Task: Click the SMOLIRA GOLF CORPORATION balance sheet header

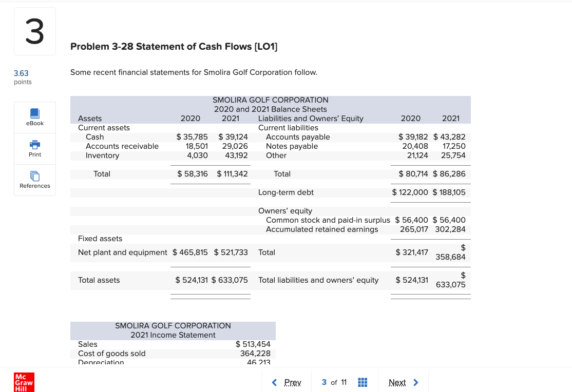Action: click(x=271, y=100)
